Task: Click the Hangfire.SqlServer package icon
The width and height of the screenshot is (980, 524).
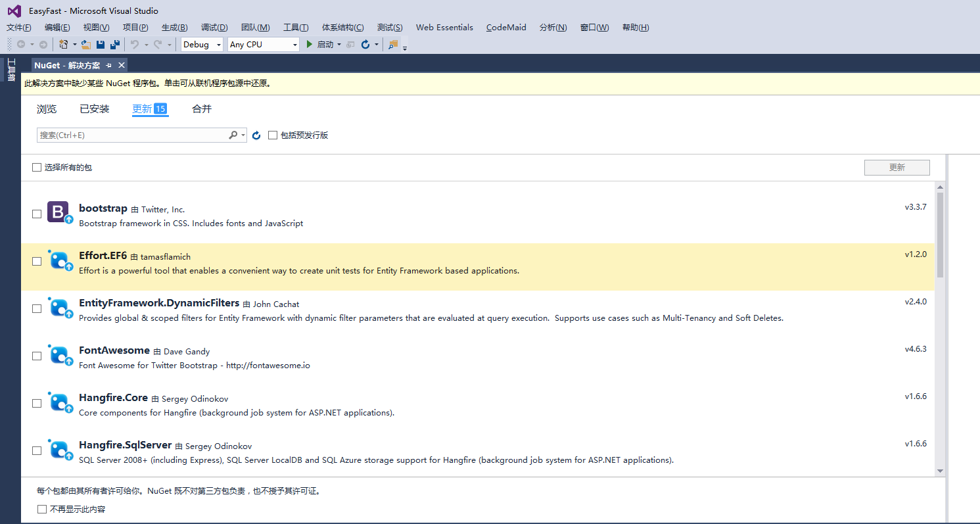Action: pos(60,450)
